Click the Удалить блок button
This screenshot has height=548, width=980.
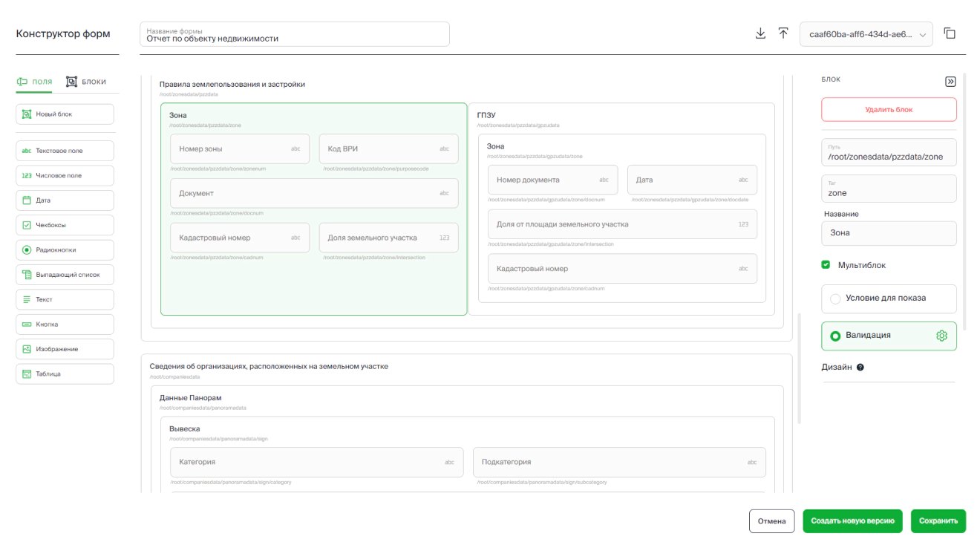point(889,109)
